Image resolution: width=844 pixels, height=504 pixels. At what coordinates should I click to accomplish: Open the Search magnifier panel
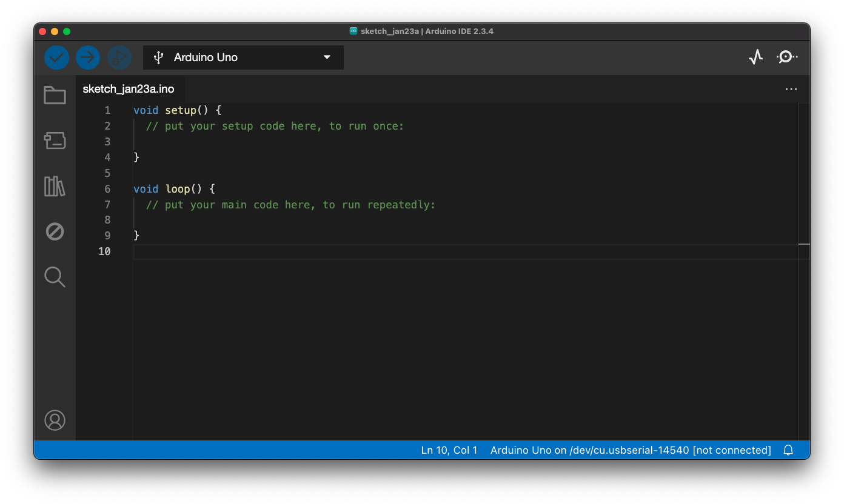click(x=55, y=277)
